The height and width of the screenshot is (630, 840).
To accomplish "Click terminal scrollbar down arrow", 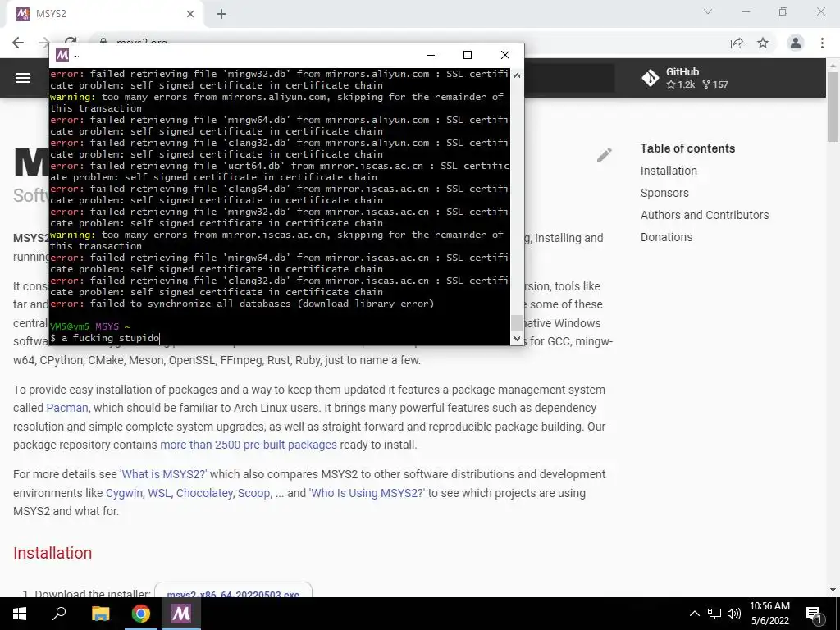I will click(517, 339).
